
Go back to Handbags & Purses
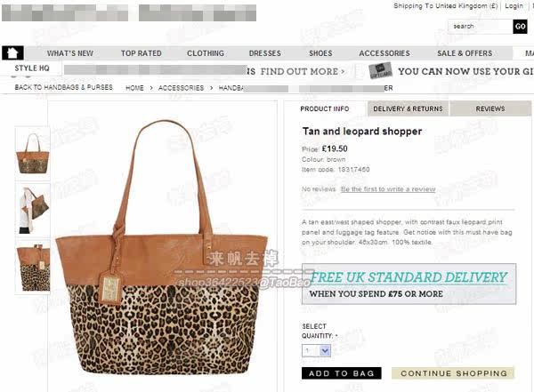[64, 87]
